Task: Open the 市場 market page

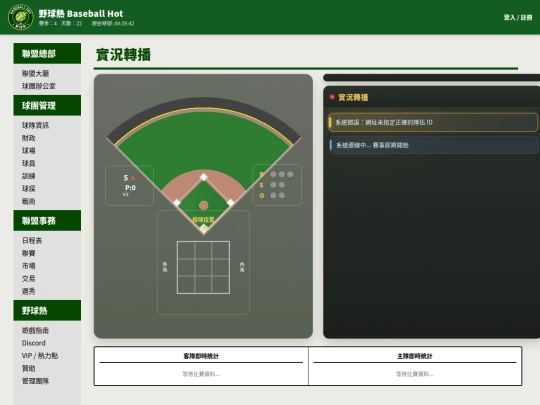Action: (29, 266)
